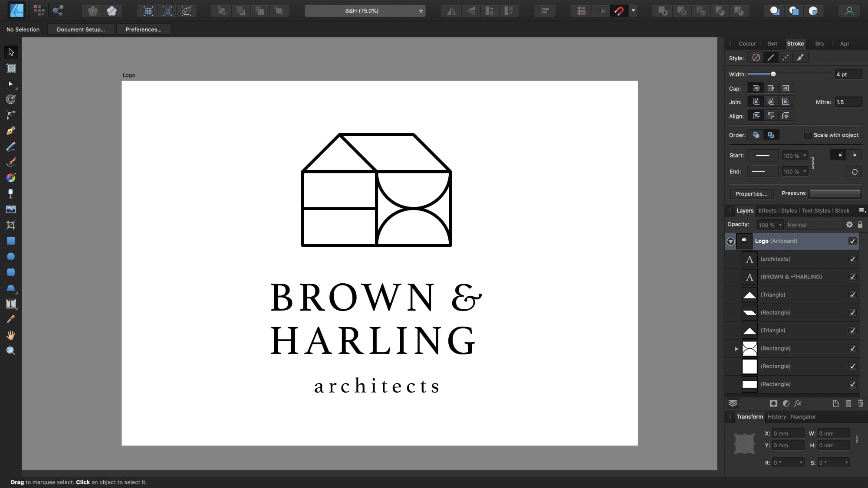
Task: Select the Rectangle tool
Action: click(x=11, y=241)
